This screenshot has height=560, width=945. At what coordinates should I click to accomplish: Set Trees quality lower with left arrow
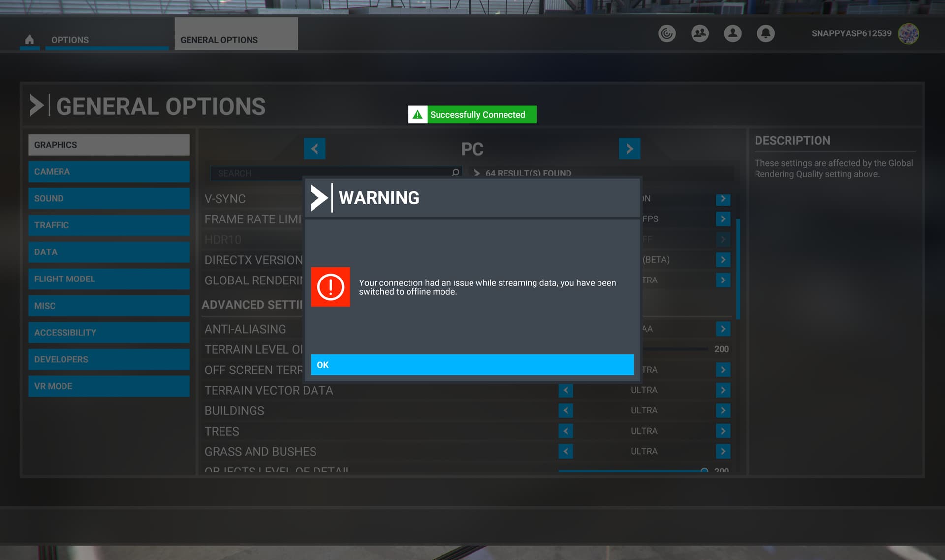coord(566,431)
